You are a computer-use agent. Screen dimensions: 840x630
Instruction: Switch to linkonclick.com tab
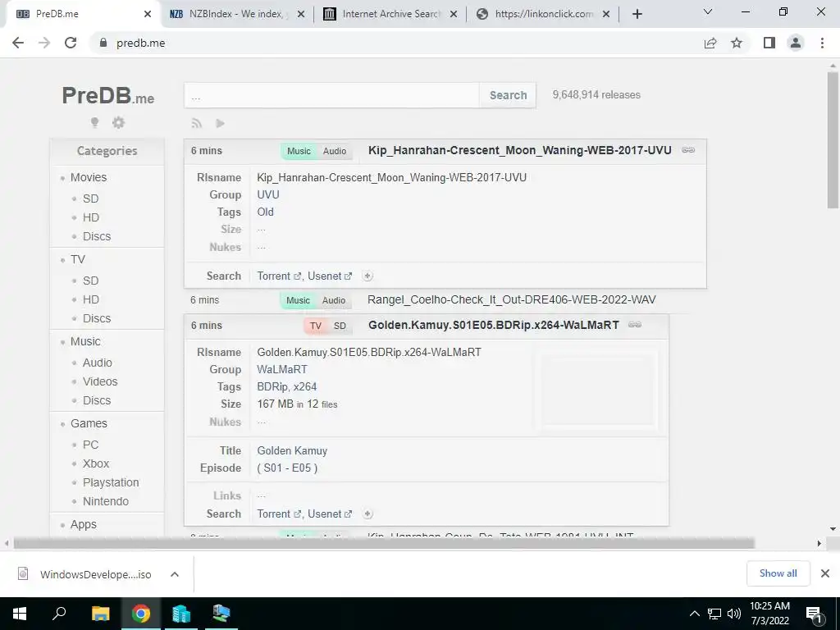point(543,14)
